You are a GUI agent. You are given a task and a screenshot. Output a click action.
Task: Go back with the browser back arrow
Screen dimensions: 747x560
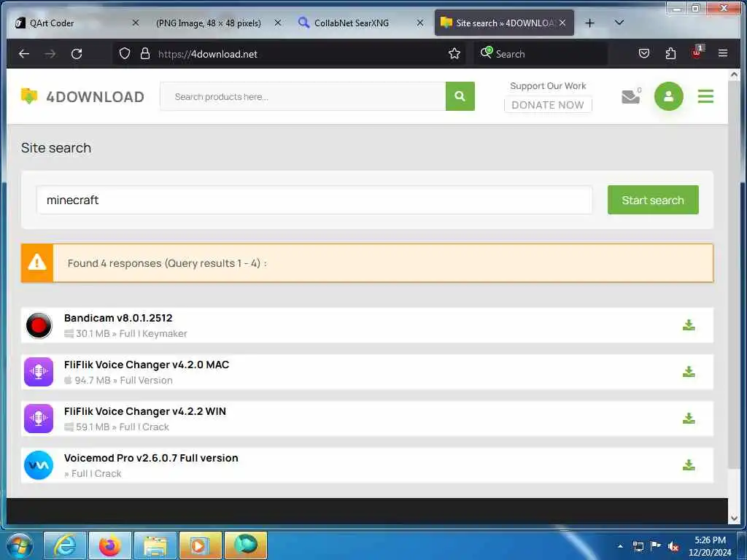pyautogui.click(x=24, y=54)
